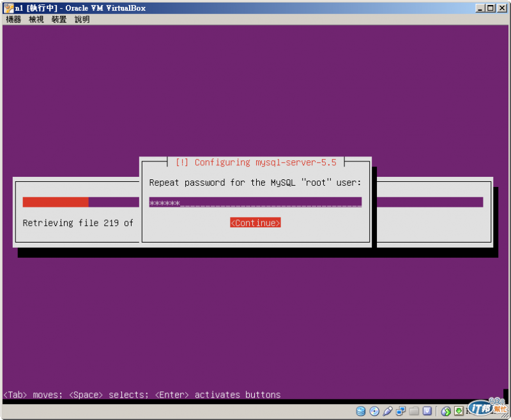Screen dimensions: 511x420
Task: Click the shared folders status icon
Action: coord(414,411)
